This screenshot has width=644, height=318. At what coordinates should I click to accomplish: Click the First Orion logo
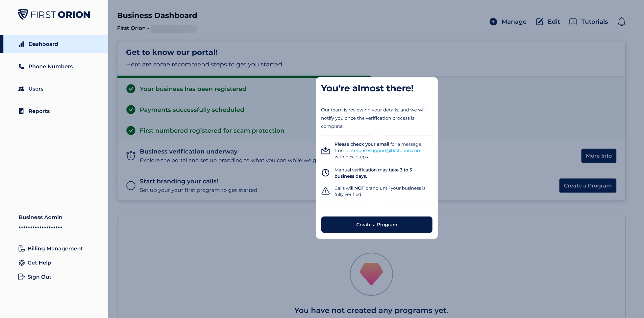54,14
